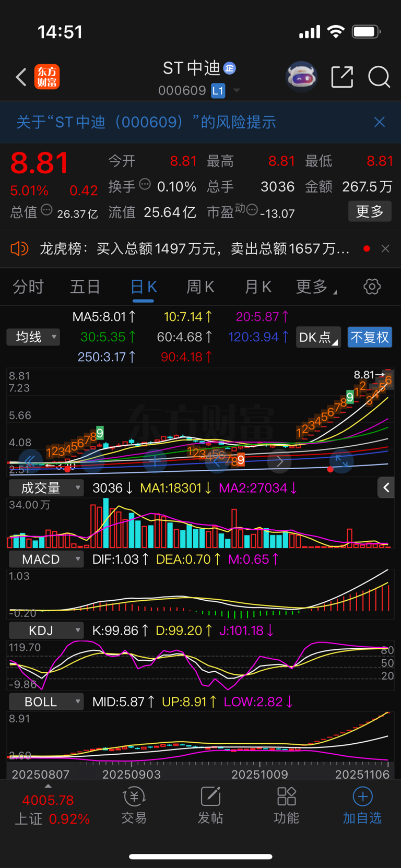Tap the share icon

pos(343,77)
